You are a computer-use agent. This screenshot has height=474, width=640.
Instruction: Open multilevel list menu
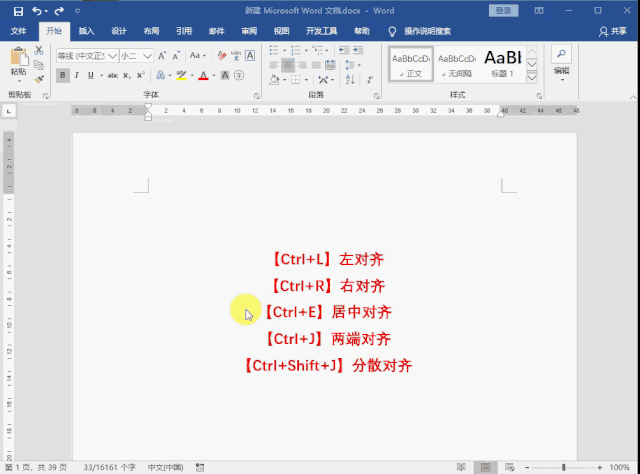[318, 50]
